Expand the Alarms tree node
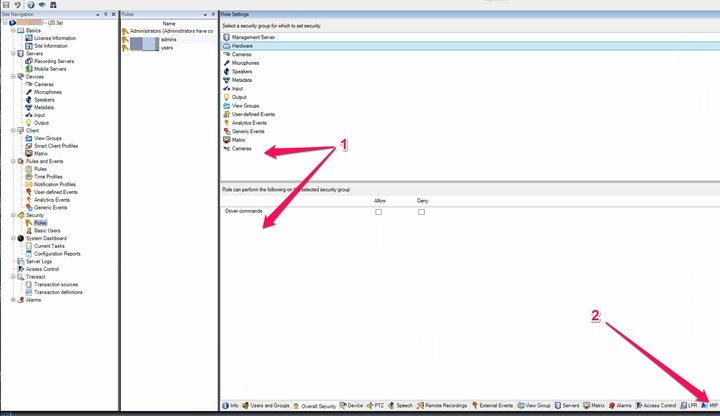The height and width of the screenshot is (416, 720). click(6, 300)
